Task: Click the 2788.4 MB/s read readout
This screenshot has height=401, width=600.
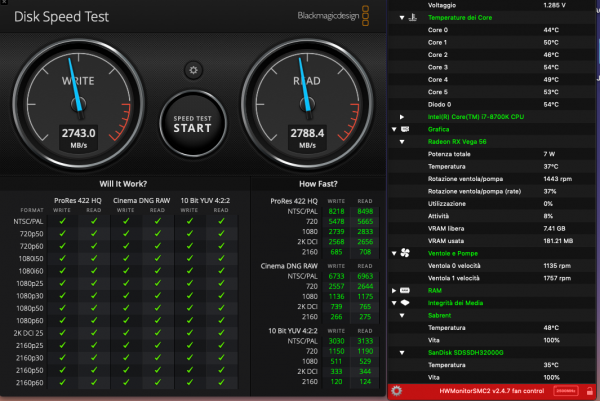Action: [x=307, y=138]
